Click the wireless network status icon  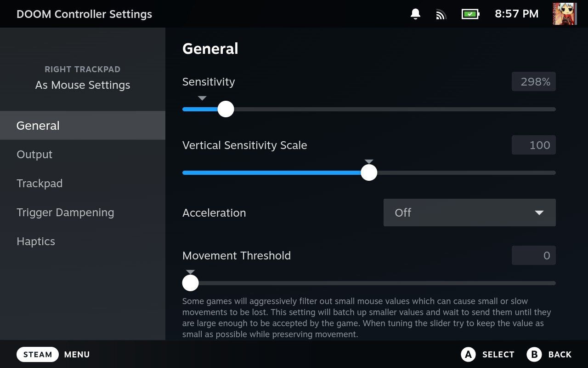click(441, 14)
